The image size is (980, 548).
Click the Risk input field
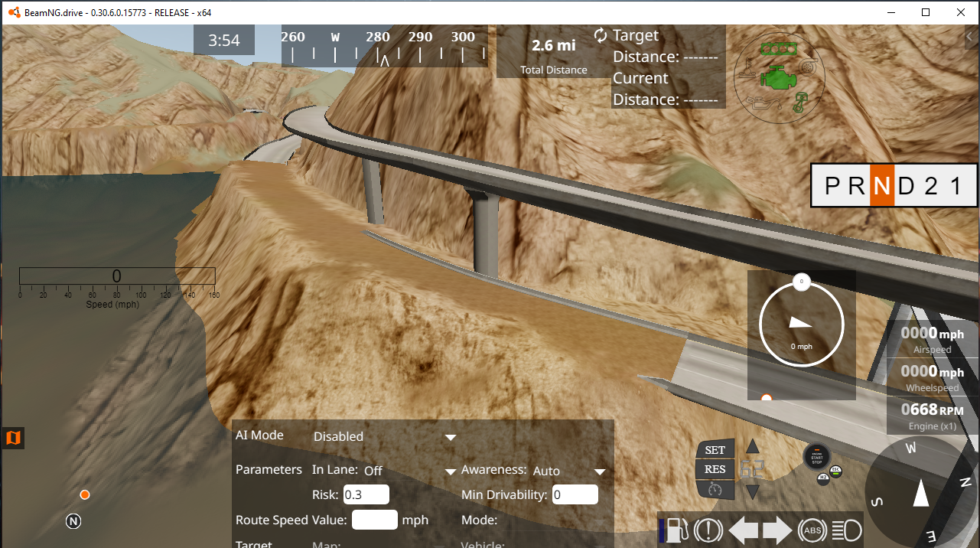click(x=366, y=494)
